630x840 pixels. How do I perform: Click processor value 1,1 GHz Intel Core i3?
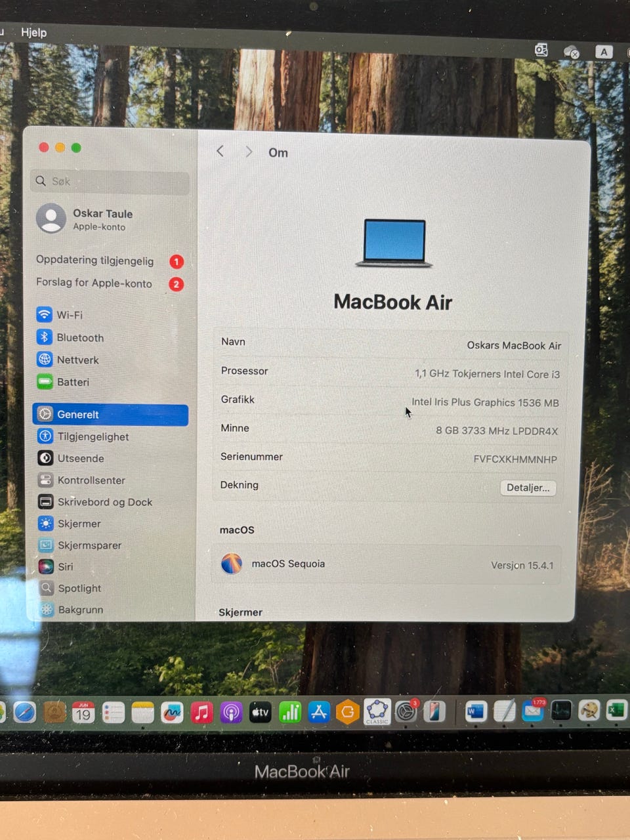tap(487, 374)
